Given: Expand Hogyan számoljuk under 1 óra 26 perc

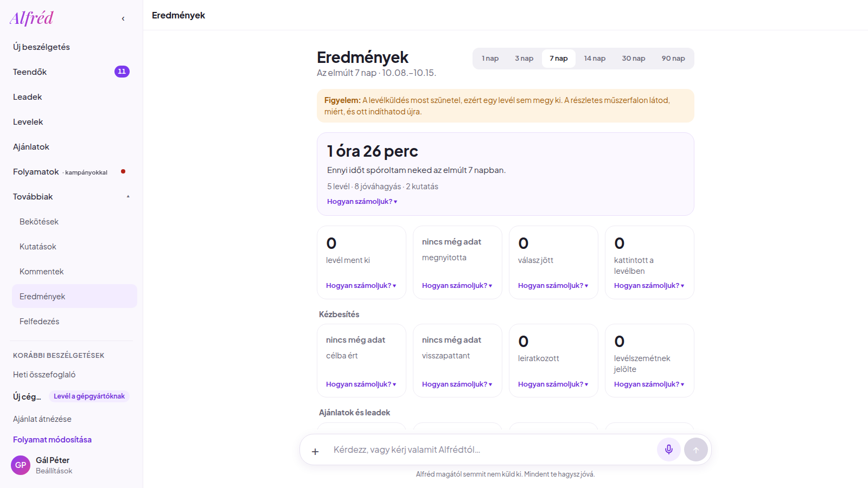Looking at the screenshot, I should point(362,202).
